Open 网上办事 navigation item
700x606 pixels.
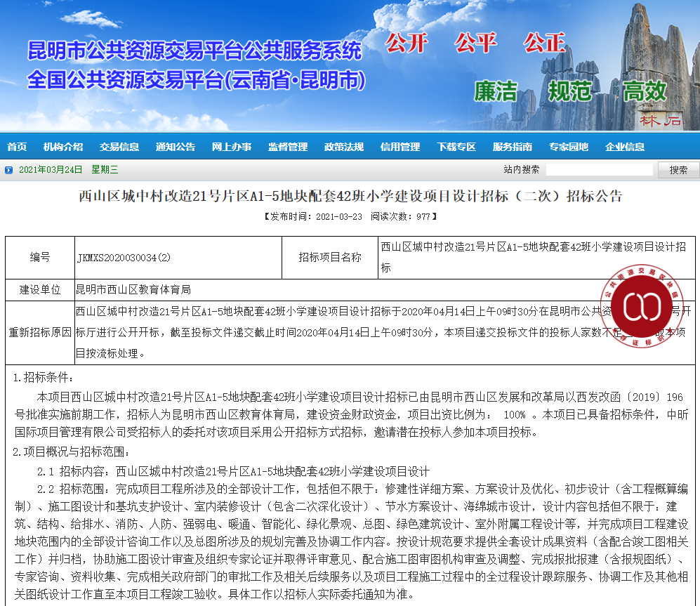[232, 147]
